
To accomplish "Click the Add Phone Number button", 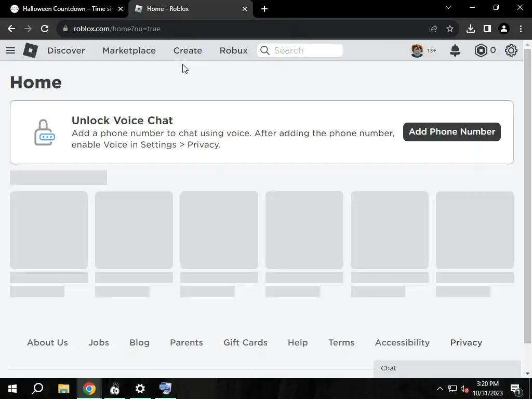I will (x=451, y=131).
